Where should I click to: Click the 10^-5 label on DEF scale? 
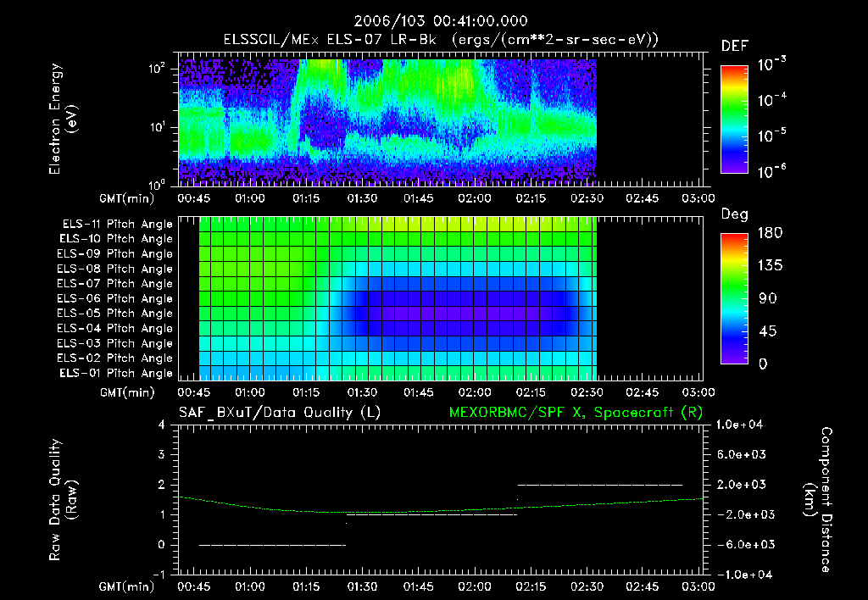click(x=771, y=135)
